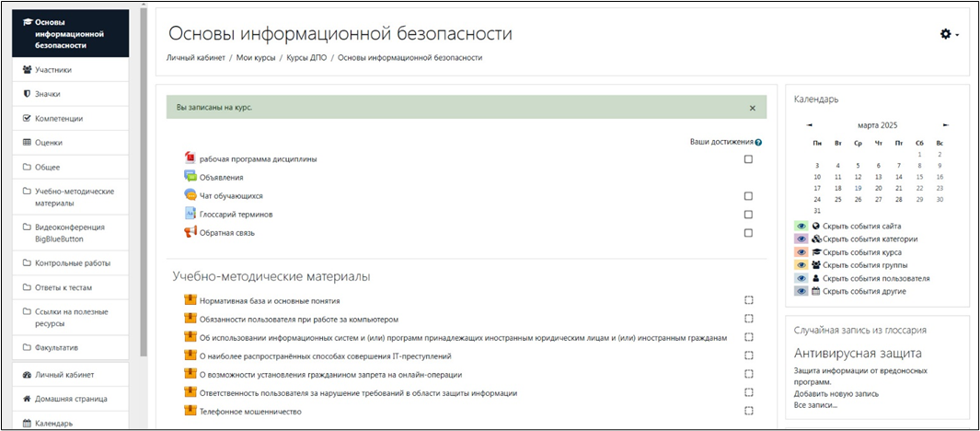
Task: Open the Объявления forum icon
Action: 190,177
